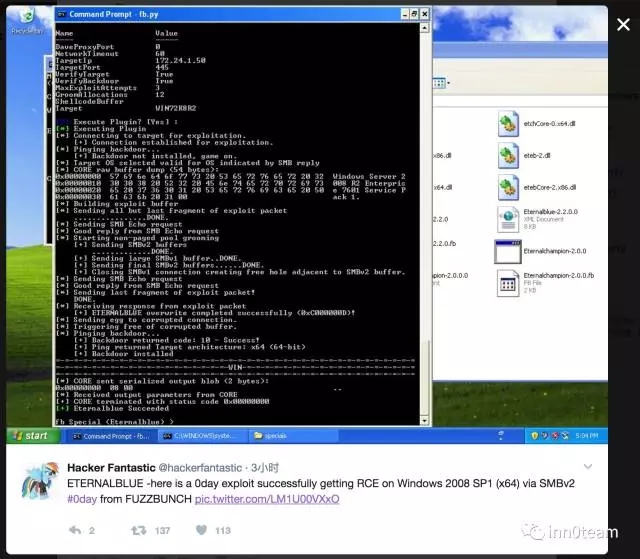
Task: Expand the tweet options chevron
Action: (588, 466)
